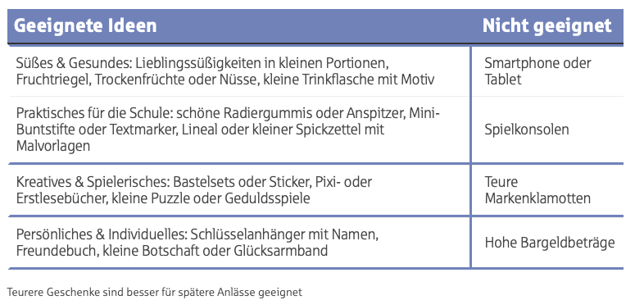Click the 'Geeignete Ideen' column header
The height and width of the screenshot is (300, 644).
85,26
